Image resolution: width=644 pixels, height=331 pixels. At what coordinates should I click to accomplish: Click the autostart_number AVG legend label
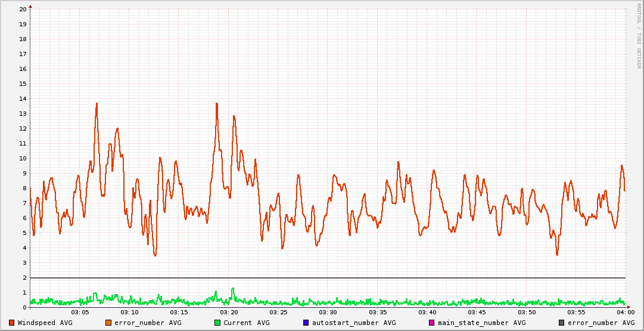click(354, 323)
